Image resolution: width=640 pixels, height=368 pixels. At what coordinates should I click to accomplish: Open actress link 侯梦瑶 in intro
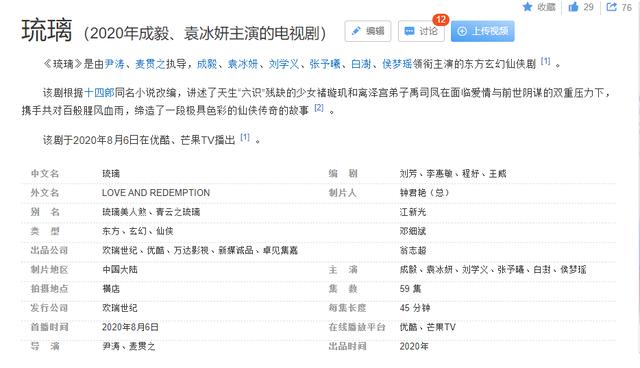coord(397,64)
